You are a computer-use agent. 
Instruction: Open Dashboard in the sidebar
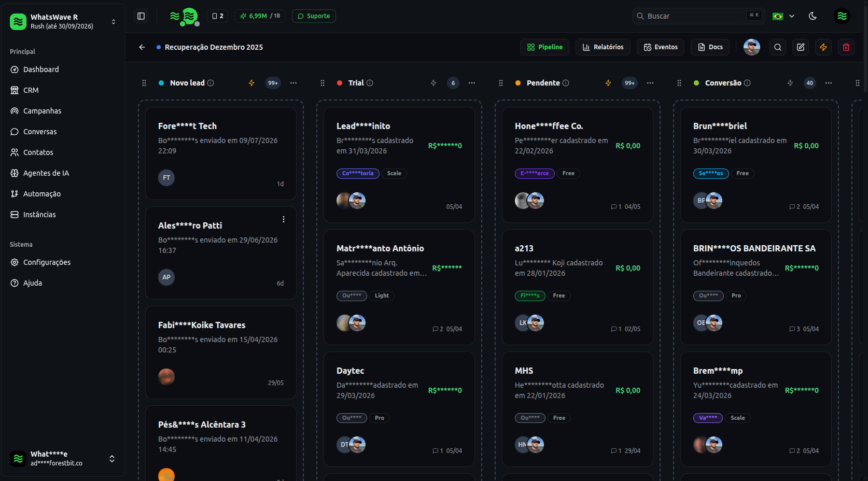tap(62, 69)
